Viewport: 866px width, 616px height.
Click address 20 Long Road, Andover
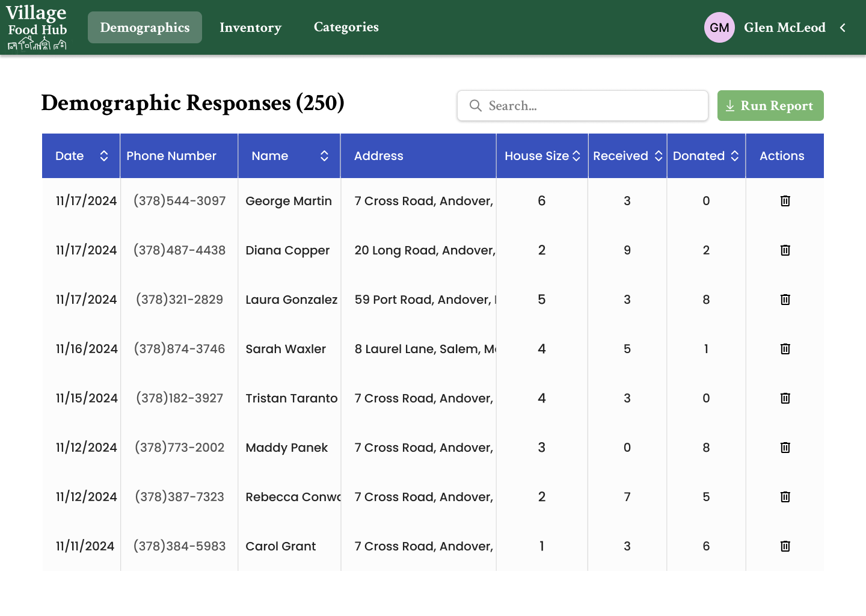[x=425, y=250]
